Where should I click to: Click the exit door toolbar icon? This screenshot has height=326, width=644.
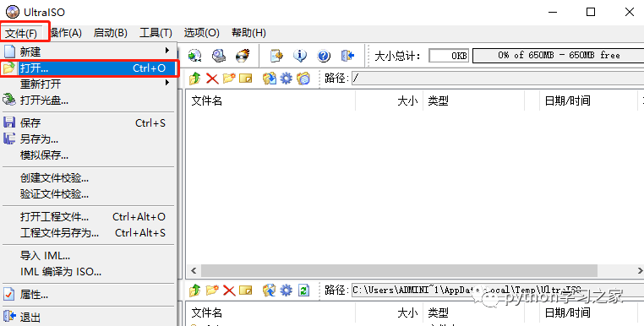click(347, 56)
